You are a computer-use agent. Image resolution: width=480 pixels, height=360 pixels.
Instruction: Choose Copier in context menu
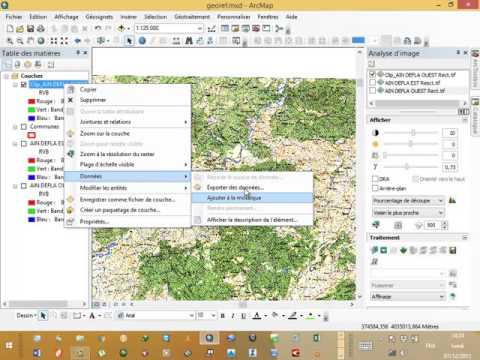[x=127, y=89]
